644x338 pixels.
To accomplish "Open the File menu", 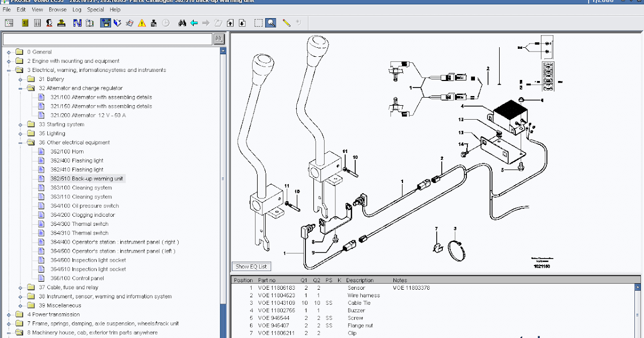I will pyautogui.click(x=7, y=10).
